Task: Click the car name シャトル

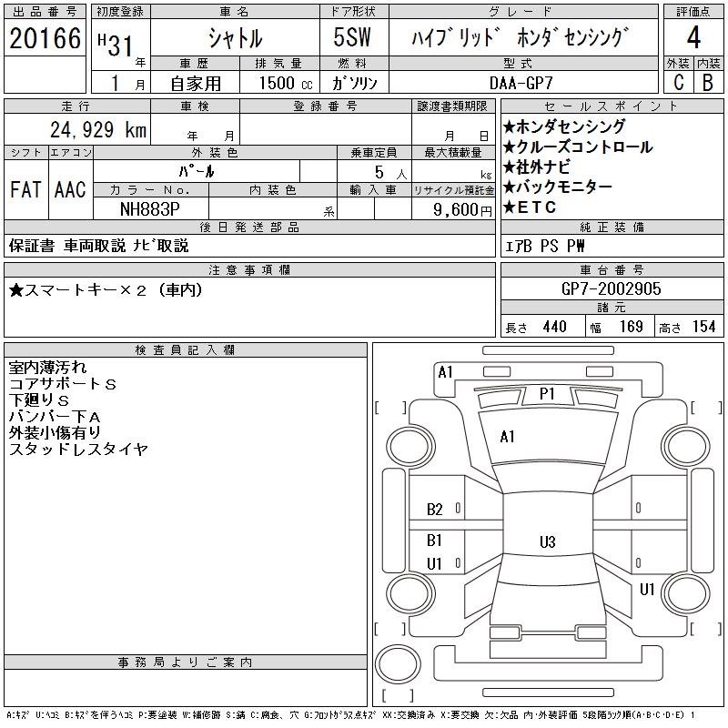Action: point(235,37)
